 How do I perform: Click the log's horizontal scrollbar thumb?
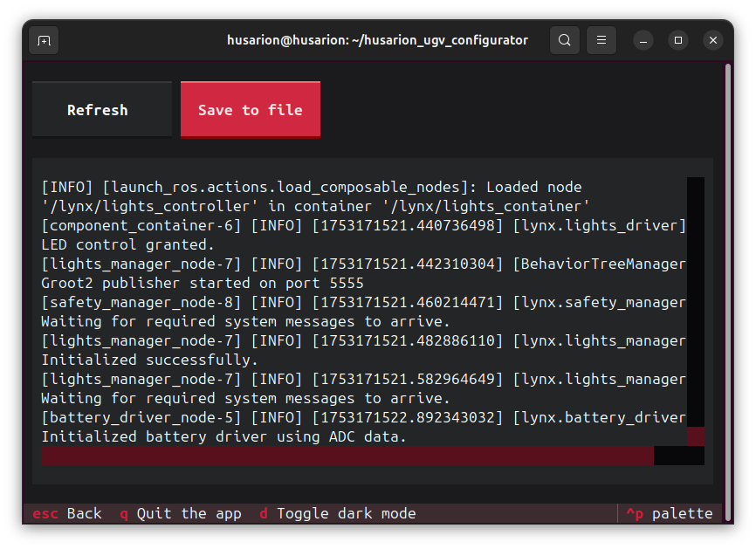347,456
